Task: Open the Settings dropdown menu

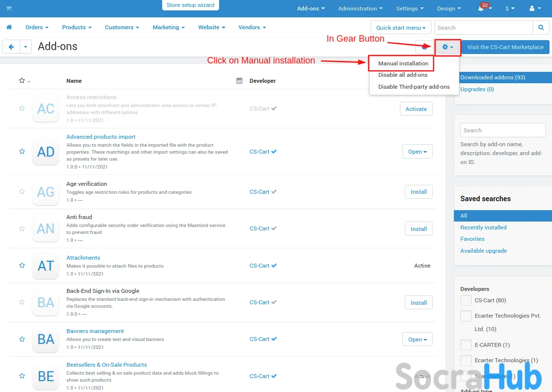Action: coord(410,8)
